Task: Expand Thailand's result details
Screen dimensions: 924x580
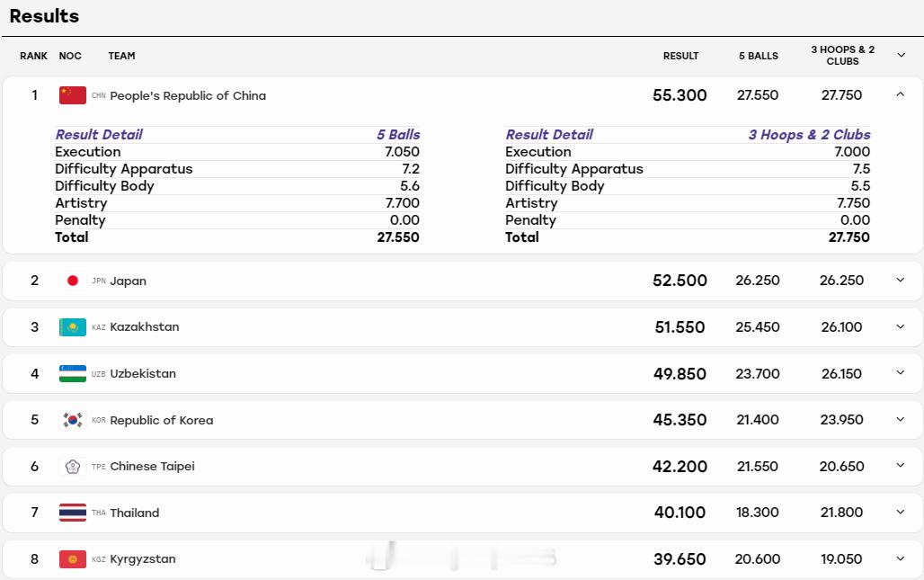Action: [x=901, y=512]
